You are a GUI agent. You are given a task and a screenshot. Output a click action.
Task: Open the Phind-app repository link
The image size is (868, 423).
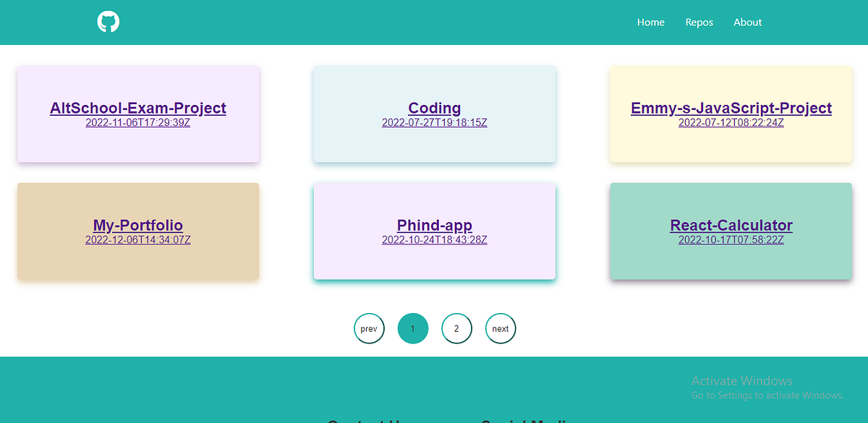(434, 225)
